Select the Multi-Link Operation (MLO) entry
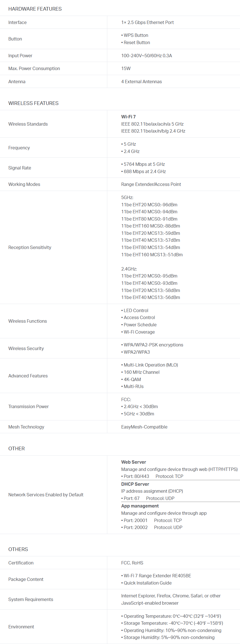The height and width of the screenshot is (644, 240). coord(151,365)
